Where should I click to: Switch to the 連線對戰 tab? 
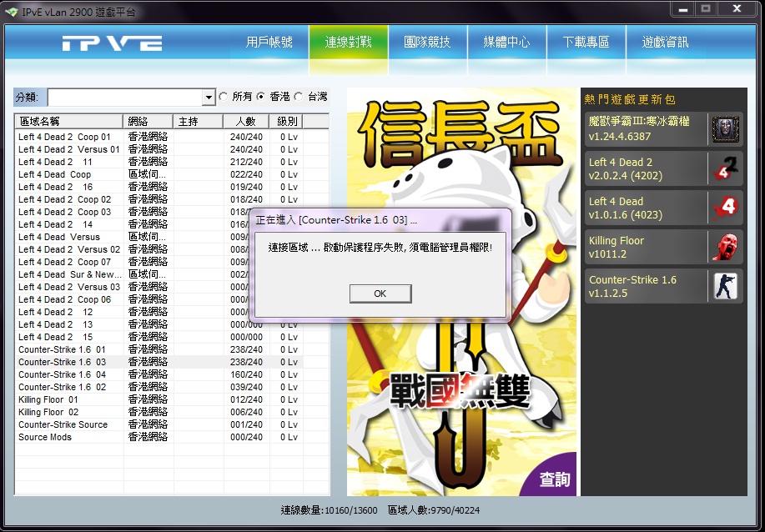click(349, 43)
